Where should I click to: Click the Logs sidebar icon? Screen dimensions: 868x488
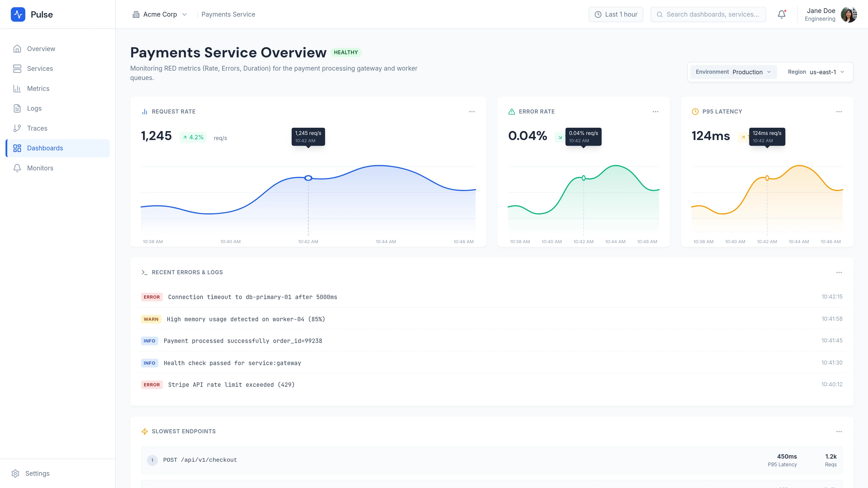pos(17,108)
